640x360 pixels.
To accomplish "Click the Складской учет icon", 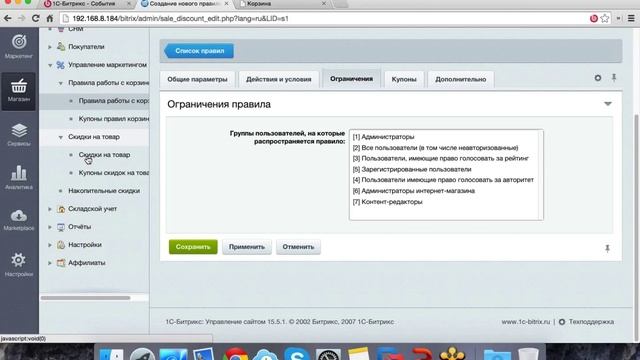I will point(61,209).
